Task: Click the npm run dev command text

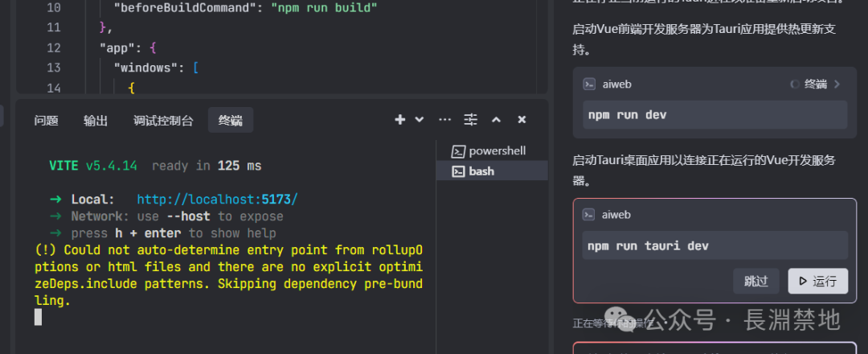Action: (627, 115)
